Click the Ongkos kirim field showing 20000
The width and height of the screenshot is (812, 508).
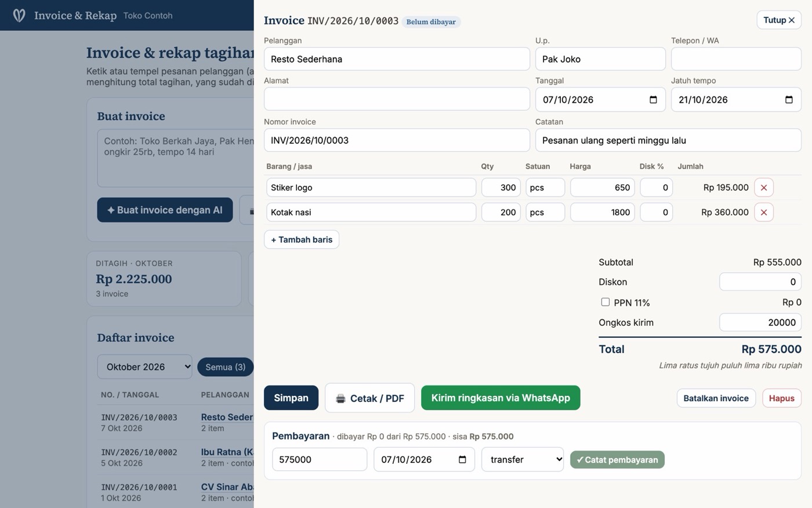coord(760,322)
